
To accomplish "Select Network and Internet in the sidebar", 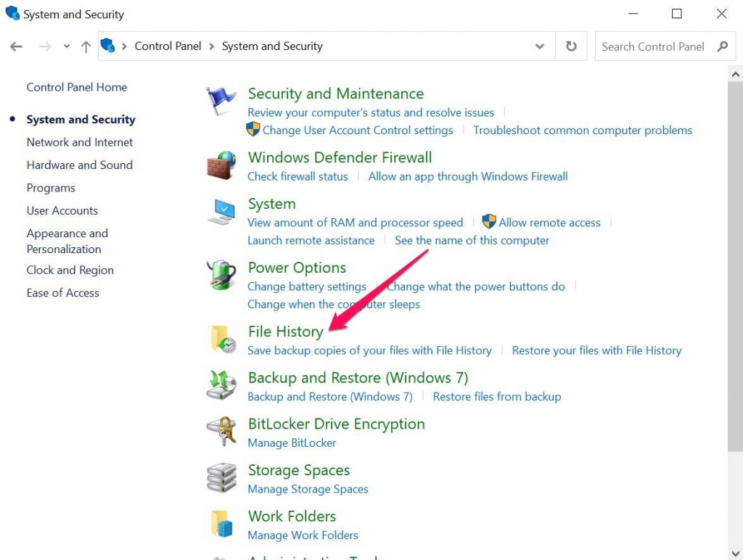I will pos(79,142).
